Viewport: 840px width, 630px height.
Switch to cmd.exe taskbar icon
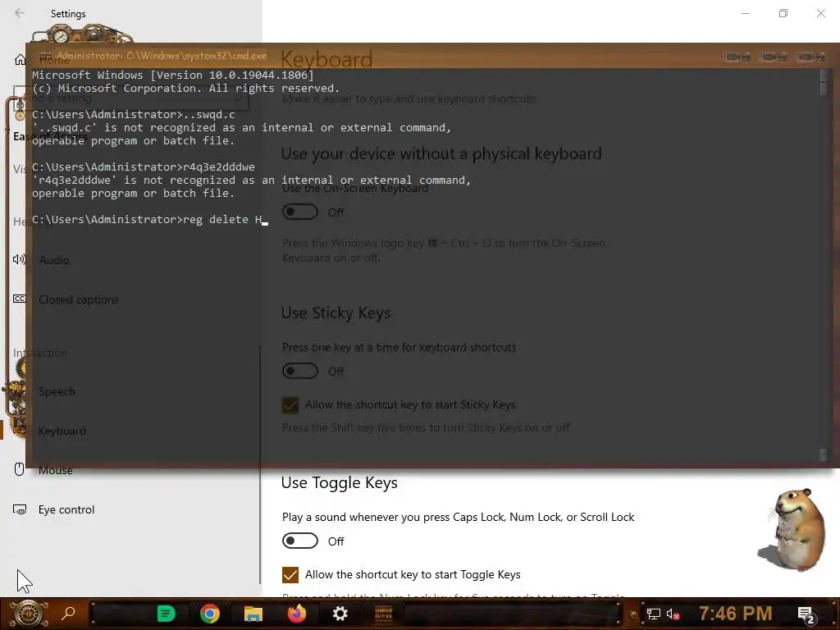coord(384,614)
